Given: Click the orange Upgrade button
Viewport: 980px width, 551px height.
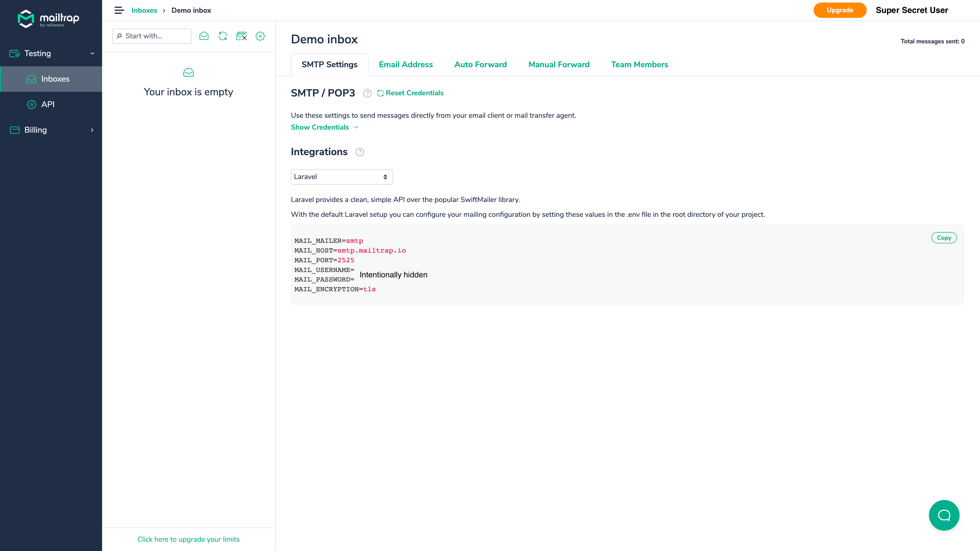Looking at the screenshot, I should [x=840, y=10].
